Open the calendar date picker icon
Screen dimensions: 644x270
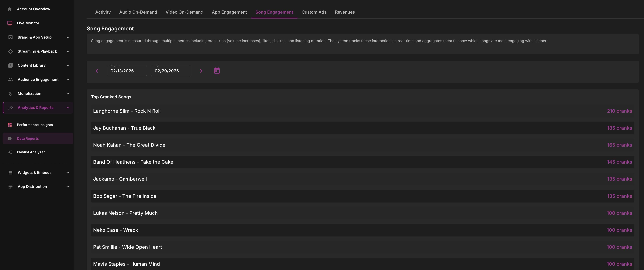pyautogui.click(x=217, y=71)
